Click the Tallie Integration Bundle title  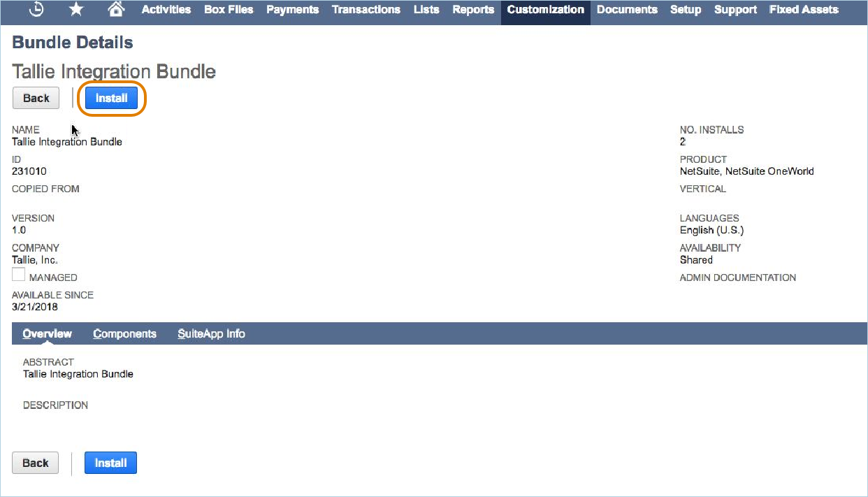point(114,71)
